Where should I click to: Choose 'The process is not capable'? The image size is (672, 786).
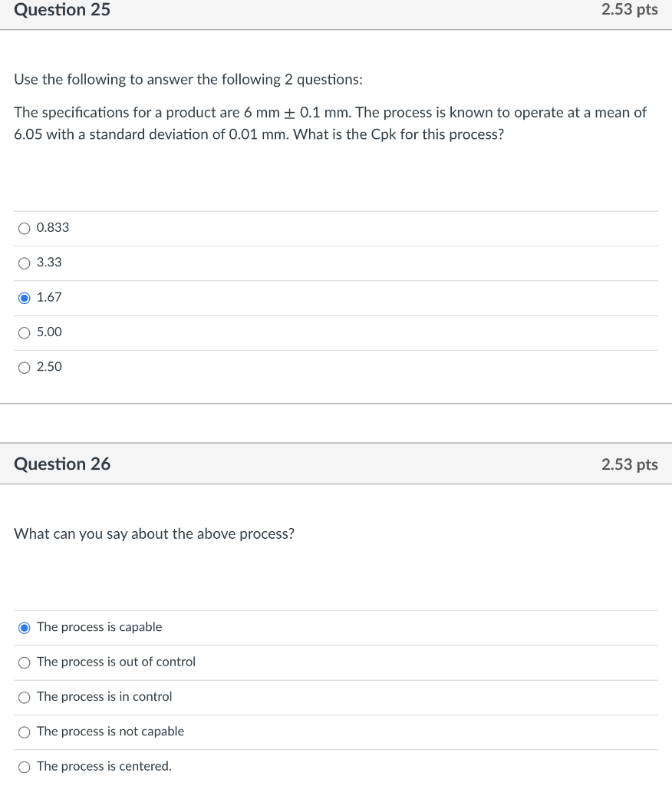pos(25,732)
